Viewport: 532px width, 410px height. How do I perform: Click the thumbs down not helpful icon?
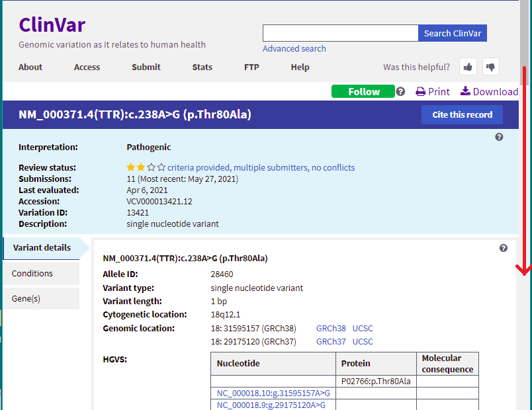pos(490,67)
